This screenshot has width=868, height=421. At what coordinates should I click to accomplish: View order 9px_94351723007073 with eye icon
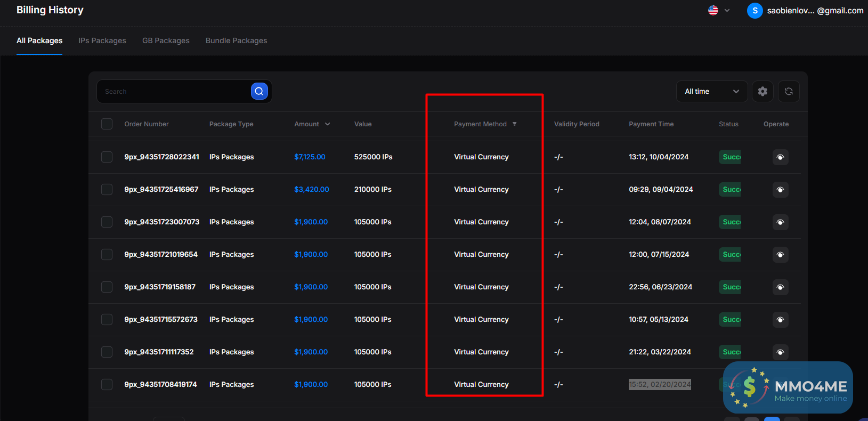click(x=780, y=222)
